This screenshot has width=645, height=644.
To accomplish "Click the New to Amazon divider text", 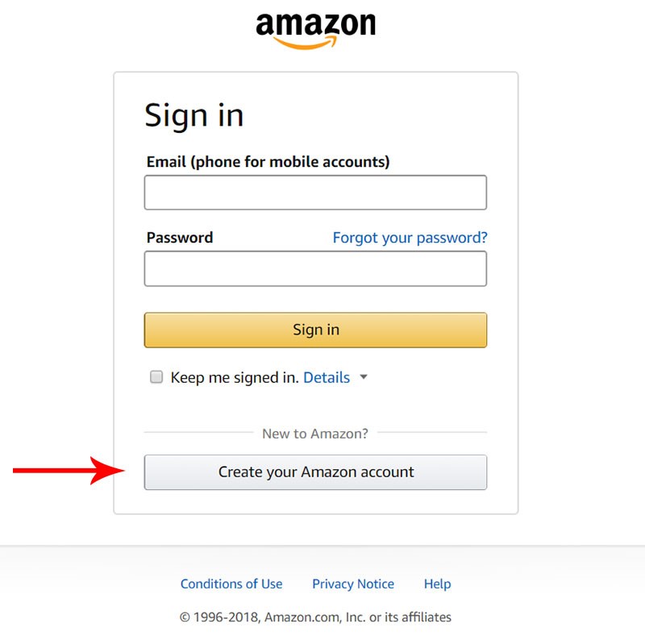I will (x=315, y=433).
